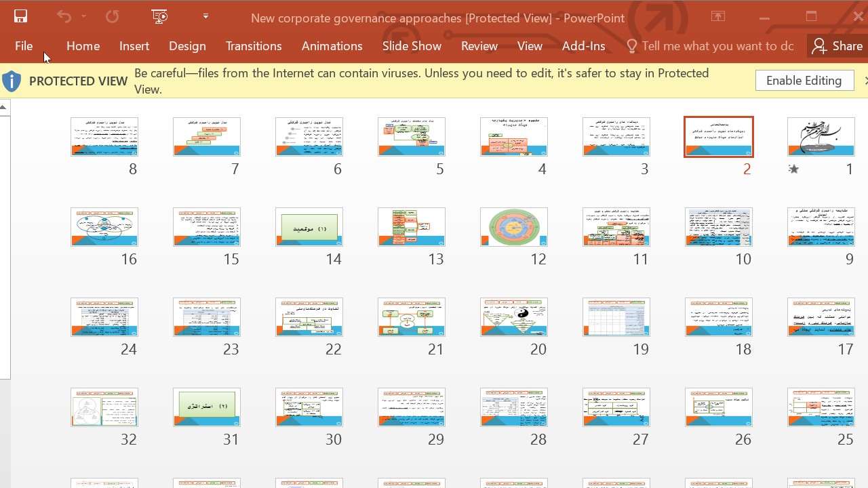Select slide 27 thumbnail

[616, 407]
